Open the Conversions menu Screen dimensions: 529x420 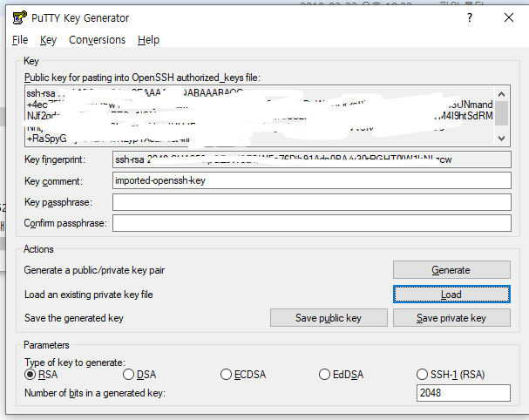97,40
